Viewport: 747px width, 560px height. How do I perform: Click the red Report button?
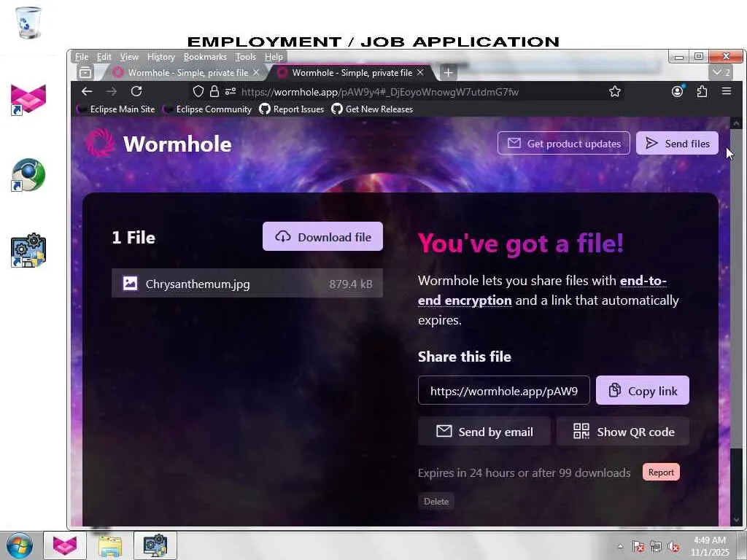[661, 472]
